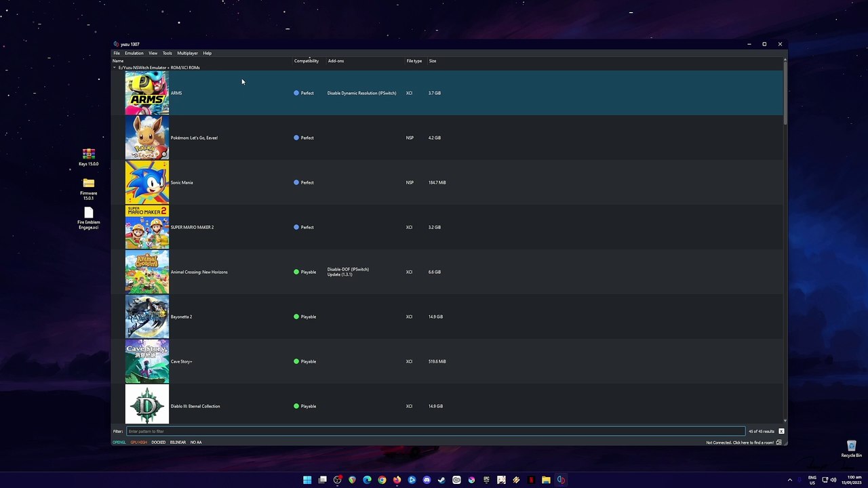868x488 pixels.
Task: Open Epic Games Launcher from the taskbar
Action: (x=486, y=480)
